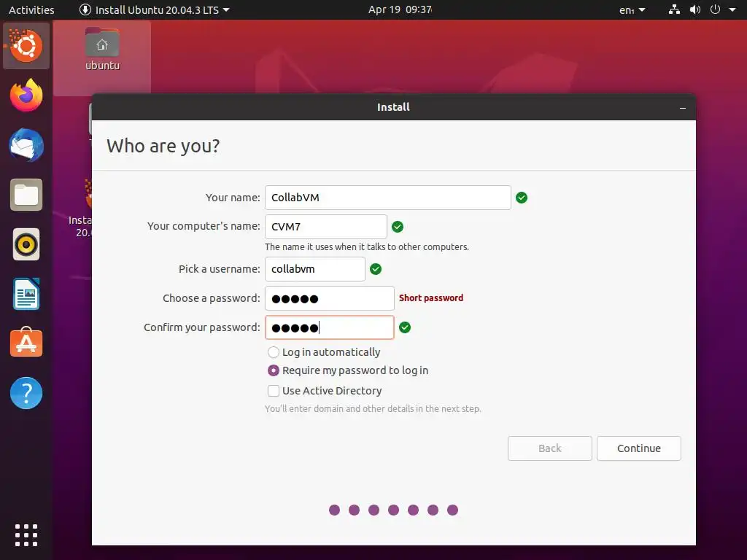
Task: Click green checkmark beside username field
Action: tap(376, 269)
